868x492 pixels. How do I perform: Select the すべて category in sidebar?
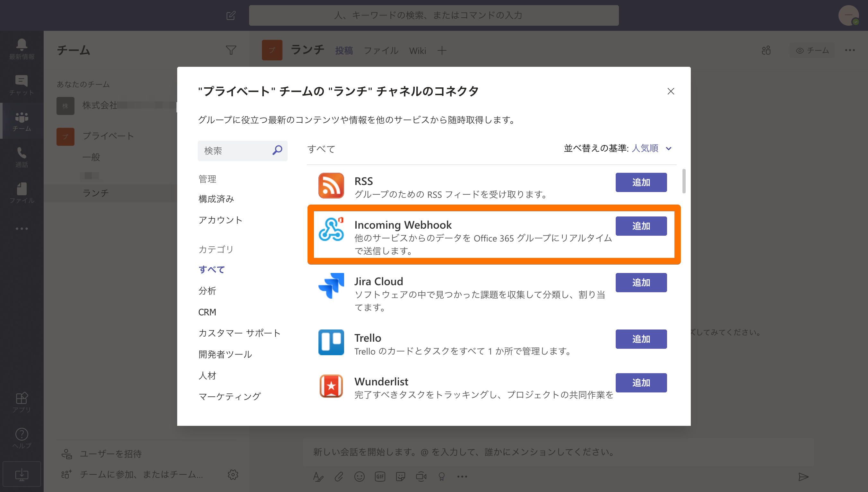tap(212, 270)
